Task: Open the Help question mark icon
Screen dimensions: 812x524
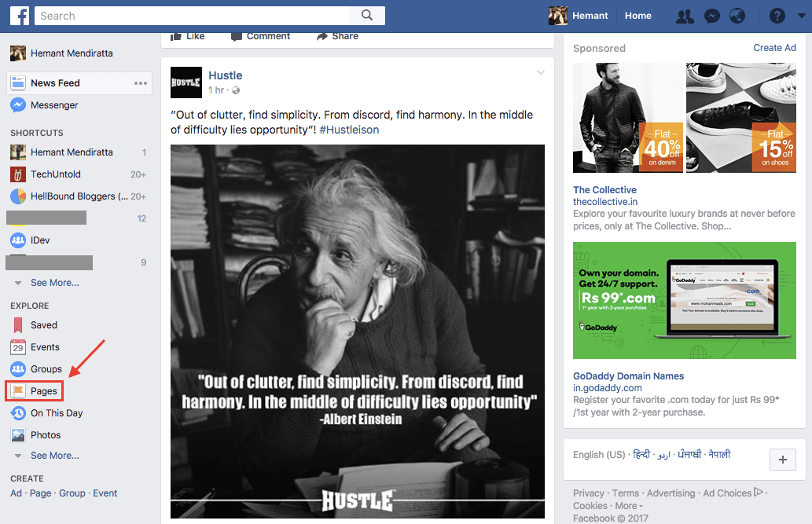Action: [777, 16]
